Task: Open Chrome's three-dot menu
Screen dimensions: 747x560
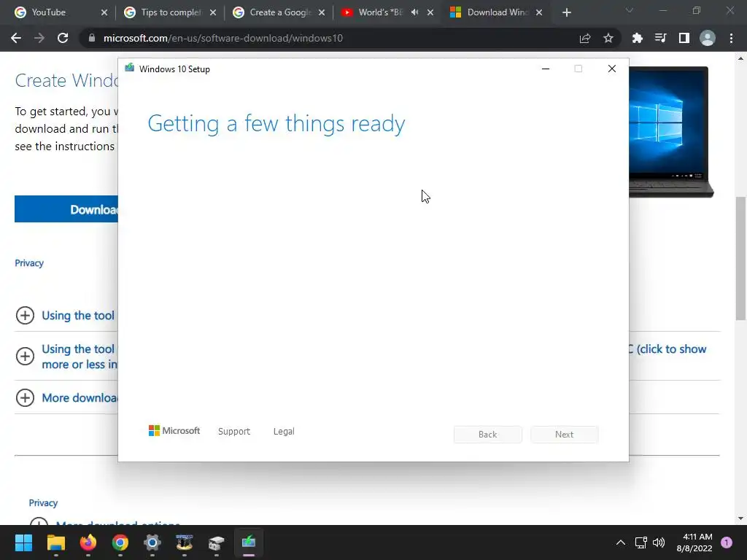Action: [x=731, y=38]
